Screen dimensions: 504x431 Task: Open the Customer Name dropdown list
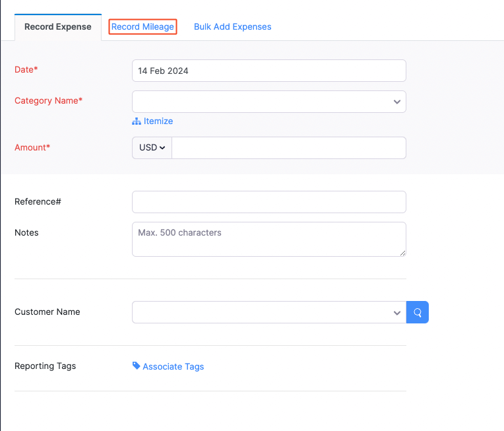tap(264, 312)
